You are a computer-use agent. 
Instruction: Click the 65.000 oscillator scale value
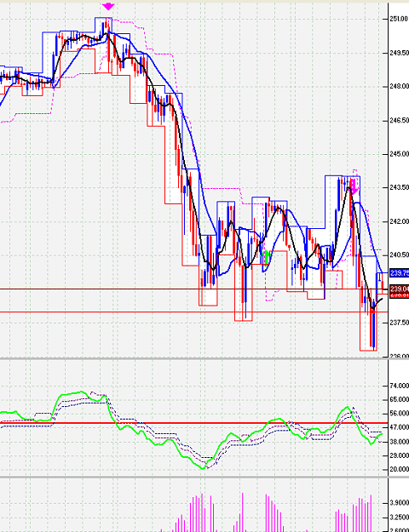pos(399,400)
